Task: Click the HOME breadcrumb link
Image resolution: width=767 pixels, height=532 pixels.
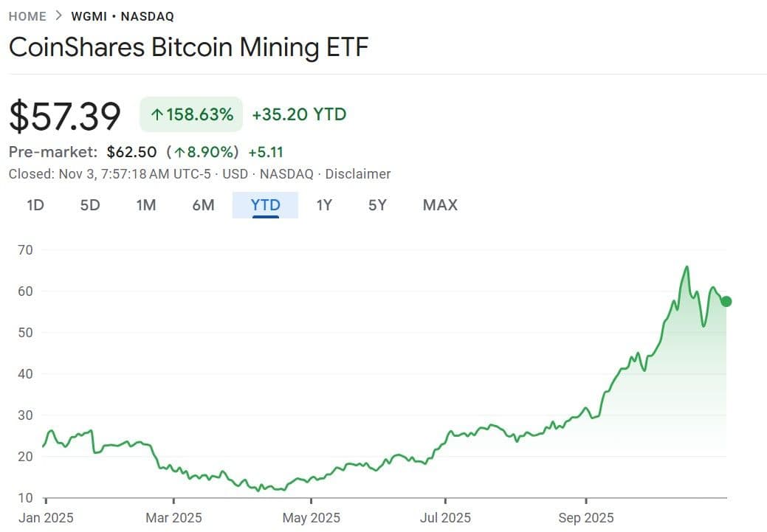Action: pos(27,16)
